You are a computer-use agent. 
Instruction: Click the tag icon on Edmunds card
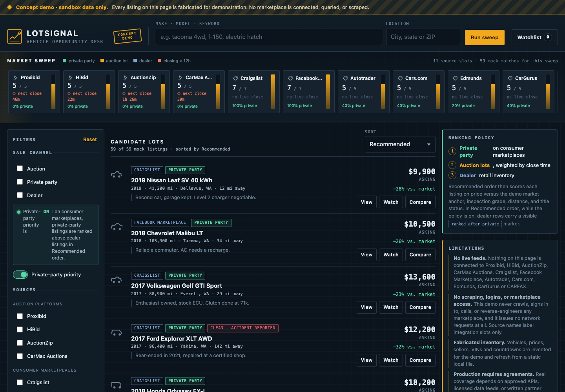(x=455, y=78)
